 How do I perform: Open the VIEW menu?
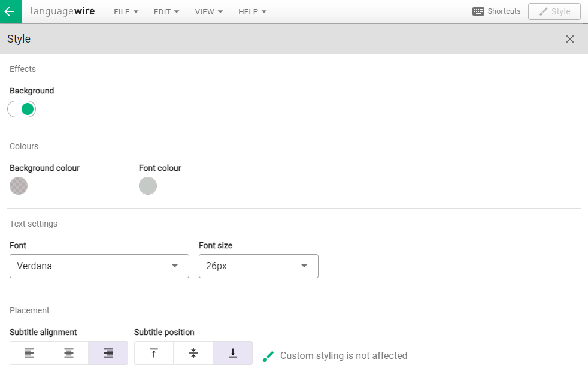coord(208,12)
